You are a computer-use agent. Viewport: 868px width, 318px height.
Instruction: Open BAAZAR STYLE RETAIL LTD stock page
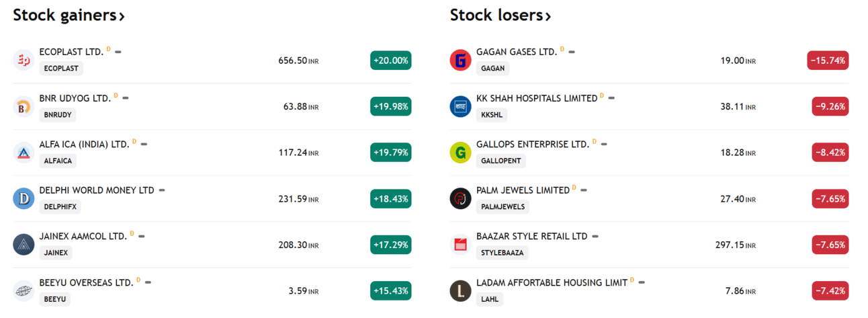pos(531,236)
